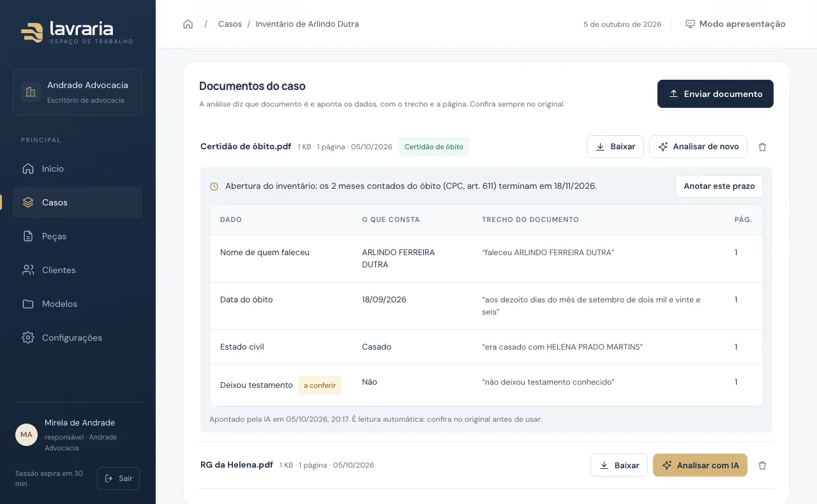Click Analisar de novo button
This screenshot has width=817, height=504.
(698, 147)
